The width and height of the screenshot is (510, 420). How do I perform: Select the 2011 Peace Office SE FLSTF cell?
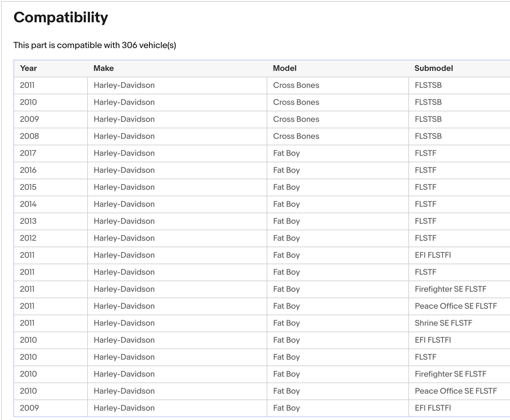tap(456, 306)
